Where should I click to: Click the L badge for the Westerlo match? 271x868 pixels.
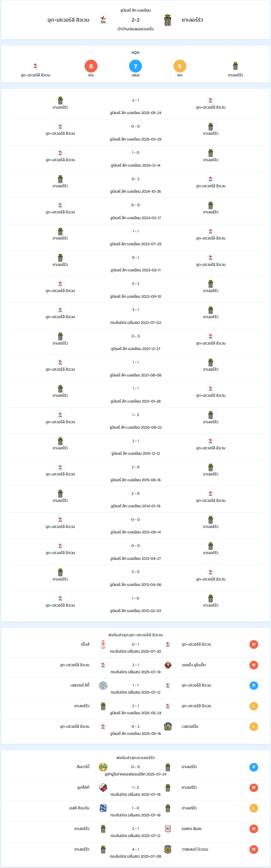tap(254, 727)
